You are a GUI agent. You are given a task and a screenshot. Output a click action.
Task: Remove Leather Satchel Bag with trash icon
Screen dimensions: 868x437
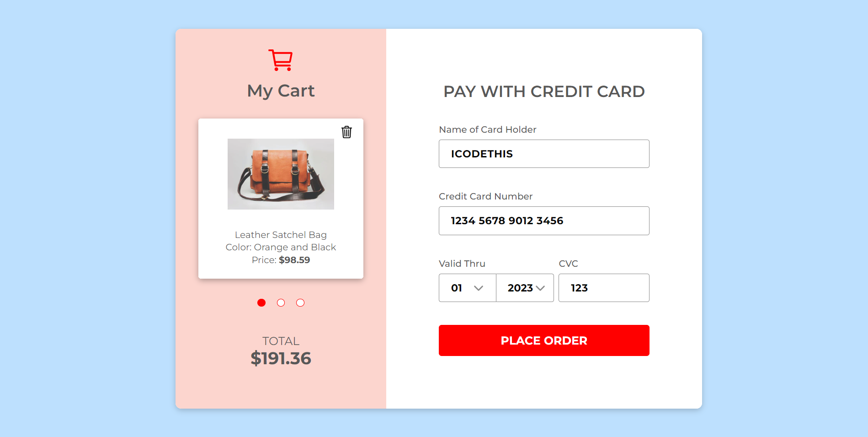click(346, 132)
